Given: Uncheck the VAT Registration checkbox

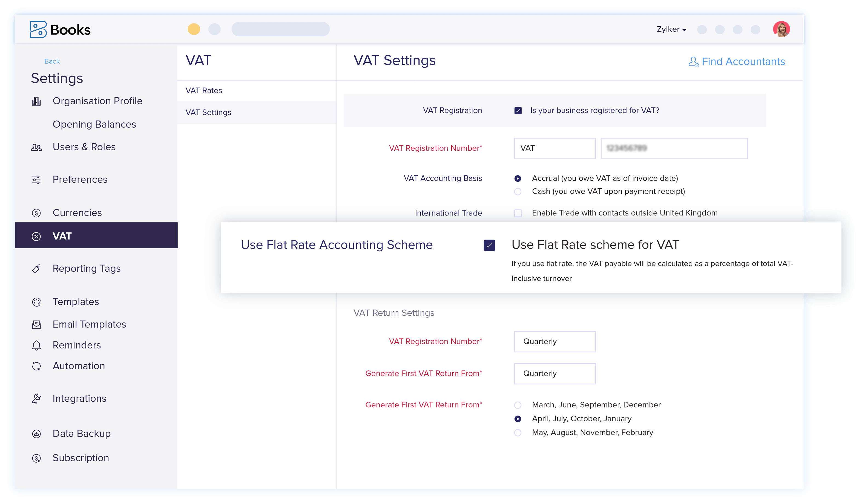Looking at the screenshot, I should 518,110.
